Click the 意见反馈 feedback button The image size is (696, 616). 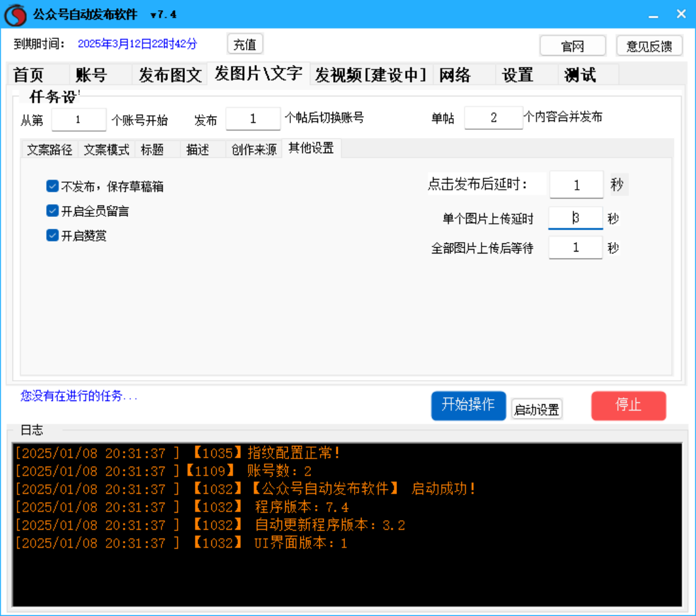click(x=649, y=45)
